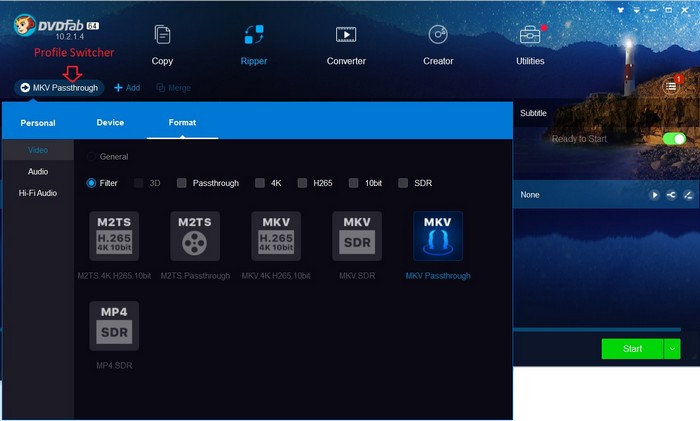
Task: Switch to the Device tab
Action: pyautogui.click(x=110, y=122)
